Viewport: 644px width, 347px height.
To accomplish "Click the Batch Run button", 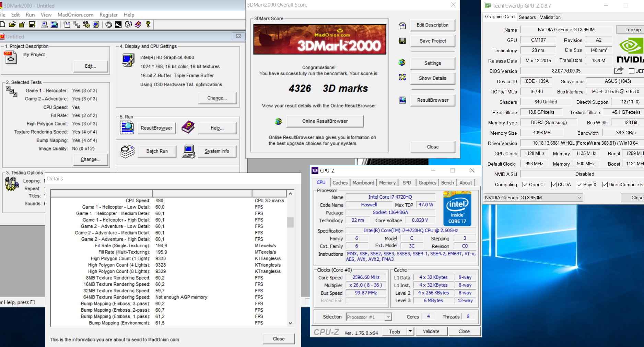I will click(157, 151).
